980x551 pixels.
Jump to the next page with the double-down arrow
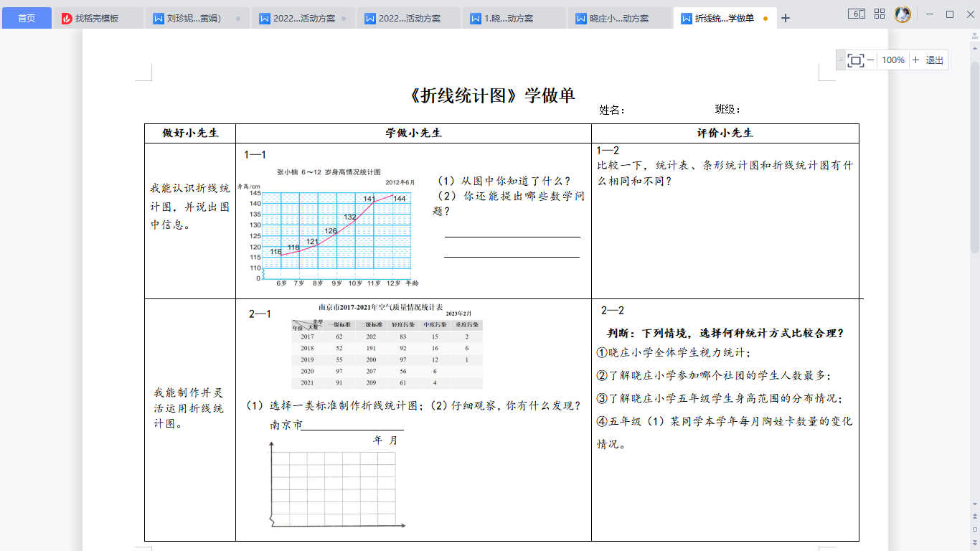[975, 543]
